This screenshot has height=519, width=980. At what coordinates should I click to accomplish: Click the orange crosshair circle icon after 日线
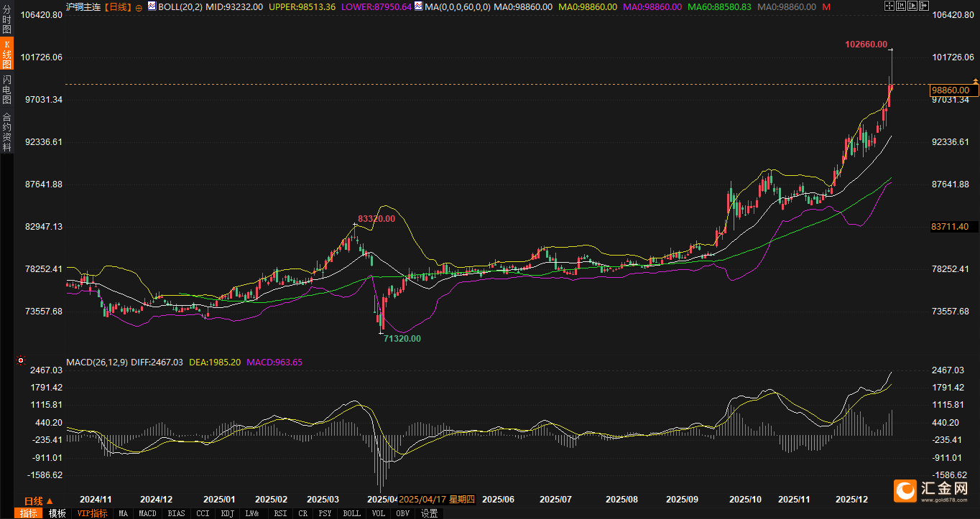(x=139, y=7)
